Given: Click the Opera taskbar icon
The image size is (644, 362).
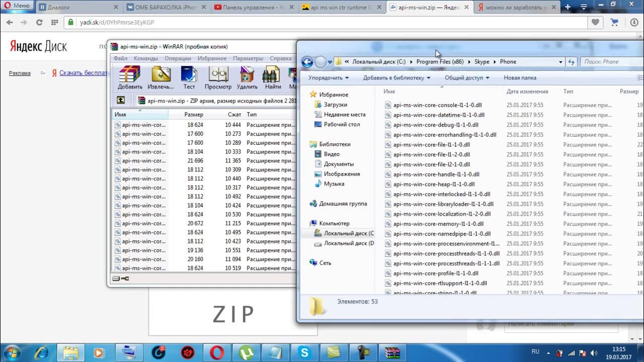Looking at the screenshot, I should pos(217,352).
